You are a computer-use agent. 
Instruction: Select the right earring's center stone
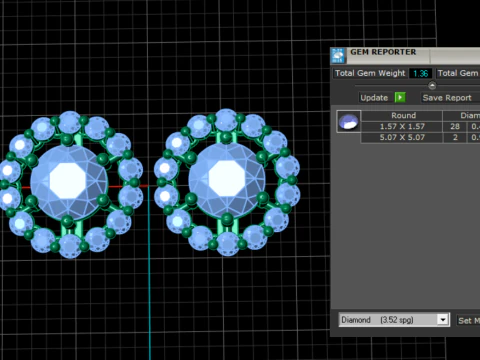point(227,180)
